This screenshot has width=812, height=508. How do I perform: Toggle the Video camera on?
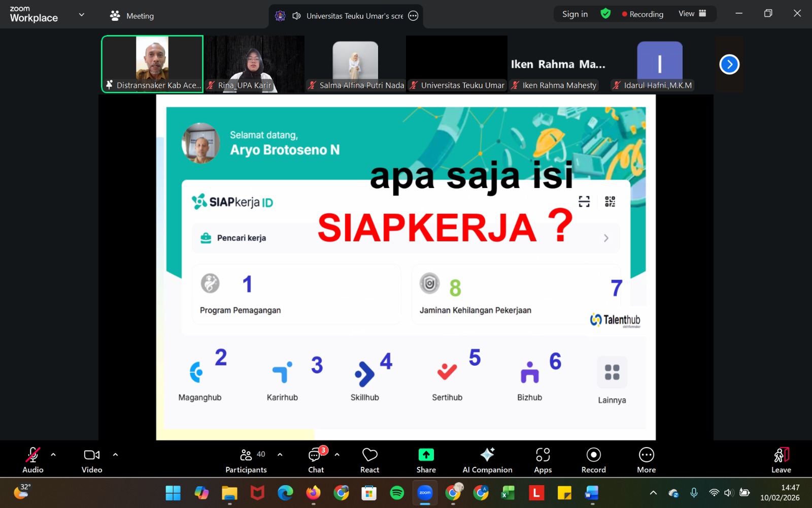[92, 460]
